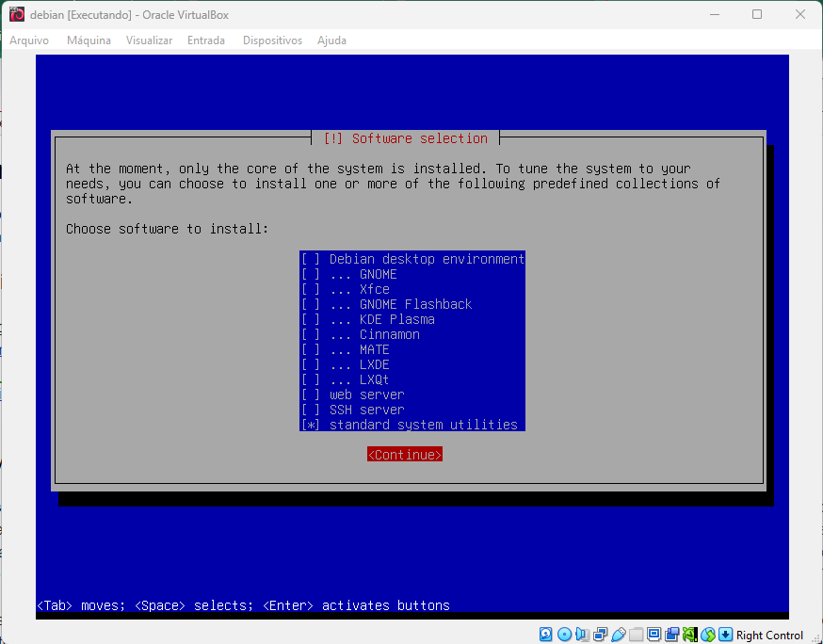
Task: Click the hard disk activity status icon
Action: point(546,635)
